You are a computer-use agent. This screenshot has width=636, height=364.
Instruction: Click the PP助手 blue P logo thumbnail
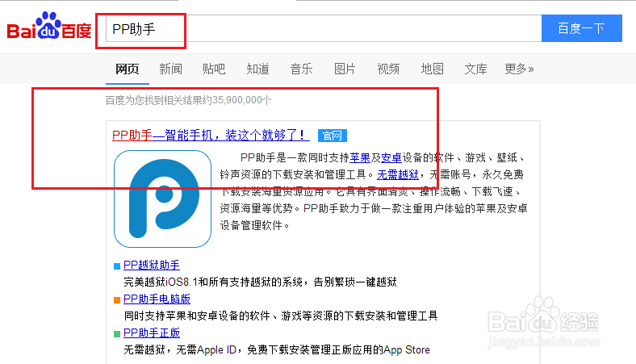163,199
